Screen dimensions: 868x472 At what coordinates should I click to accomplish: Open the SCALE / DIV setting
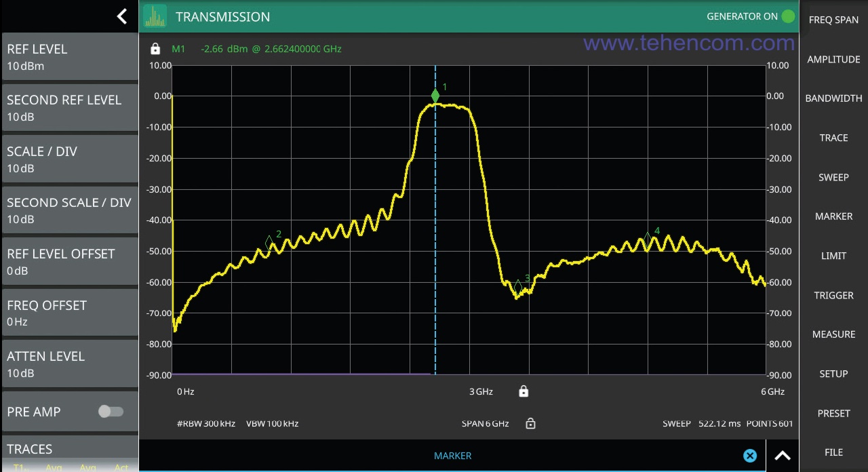point(70,159)
